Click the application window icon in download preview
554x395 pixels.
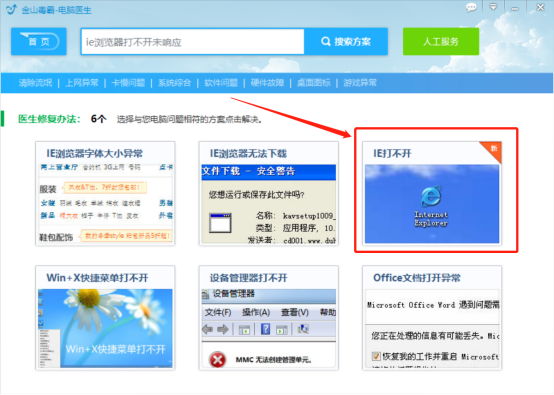(x=220, y=223)
